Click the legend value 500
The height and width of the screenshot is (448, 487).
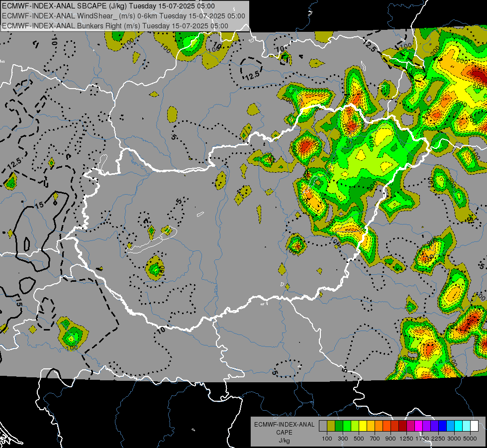(359, 439)
